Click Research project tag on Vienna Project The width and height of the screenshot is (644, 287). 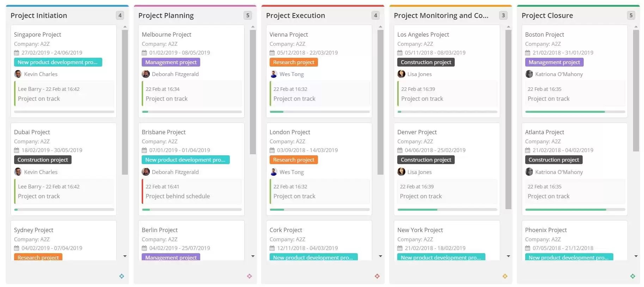[x=293, y=62]
